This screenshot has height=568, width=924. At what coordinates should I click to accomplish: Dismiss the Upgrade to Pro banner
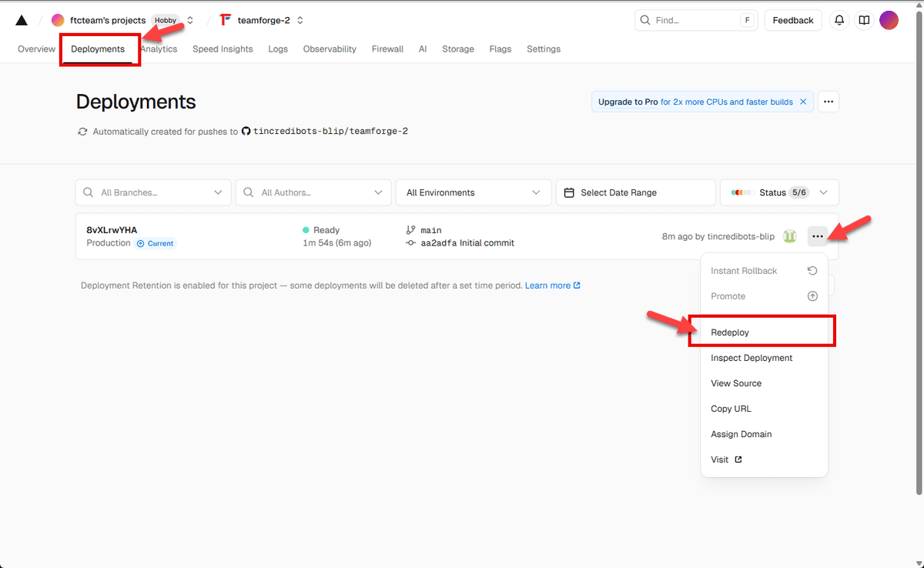coord(803,101)
